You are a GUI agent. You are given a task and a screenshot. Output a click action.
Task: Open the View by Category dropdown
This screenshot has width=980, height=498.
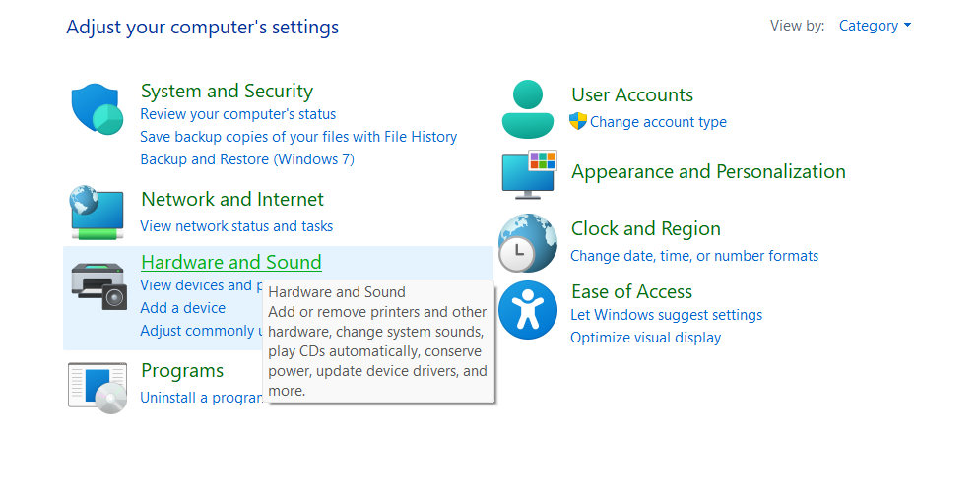(x=875, y=26)
